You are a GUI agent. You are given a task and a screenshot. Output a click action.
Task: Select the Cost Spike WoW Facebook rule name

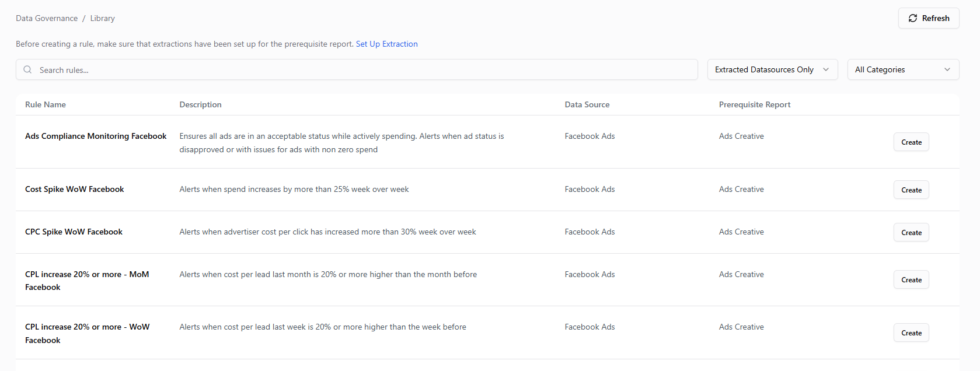(75, 189)
